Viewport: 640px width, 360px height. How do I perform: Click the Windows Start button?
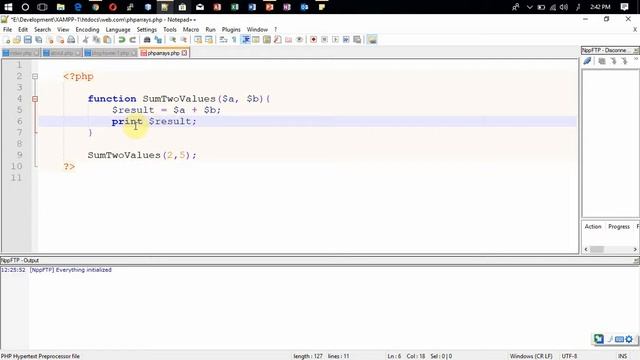click(x=8, y=7)
